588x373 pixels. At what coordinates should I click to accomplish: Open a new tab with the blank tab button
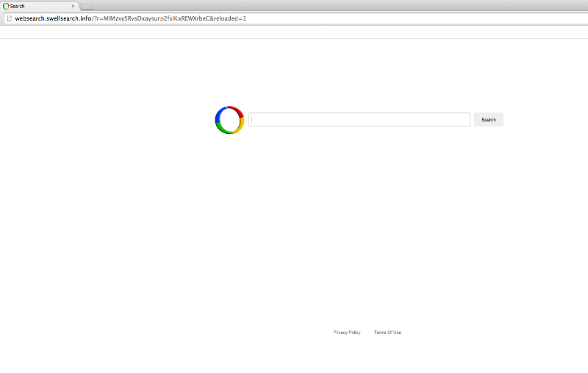click(87, 7)
